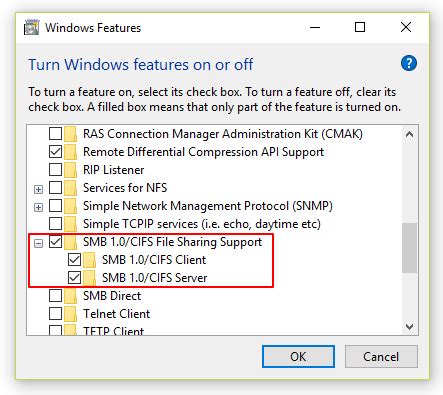This screenshot has width=443, height=395.
Task: Click the feature list scrollbar thumb
Action: (409, 248)
